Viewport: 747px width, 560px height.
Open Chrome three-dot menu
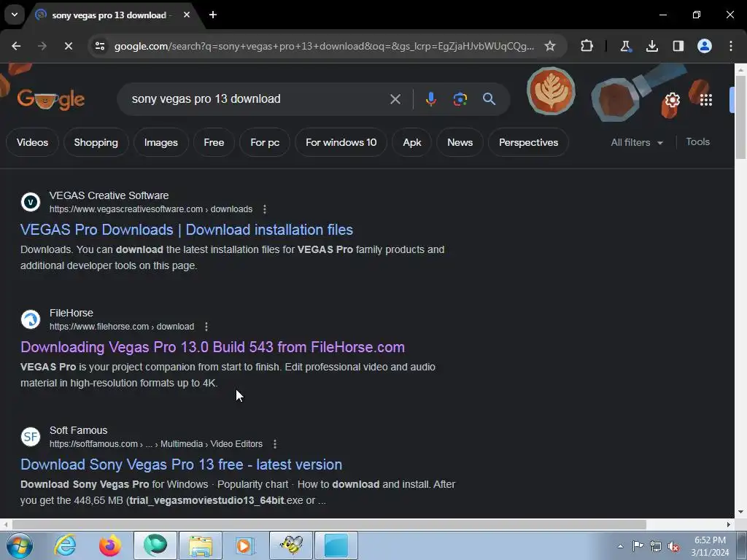tap(731, 46)
